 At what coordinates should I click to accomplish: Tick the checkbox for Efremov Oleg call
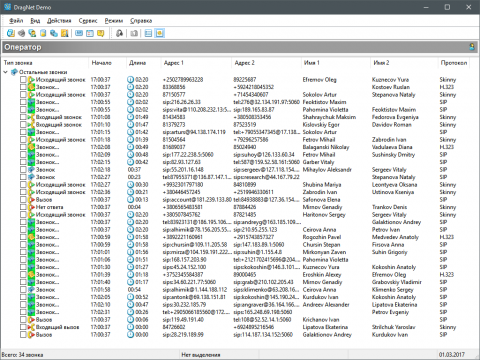point(23,80)
